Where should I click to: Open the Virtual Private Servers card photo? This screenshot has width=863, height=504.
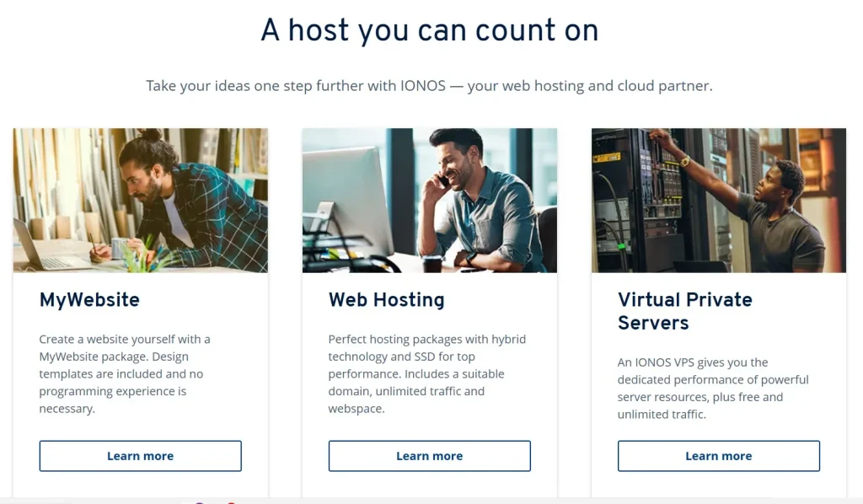pos(719,201)
